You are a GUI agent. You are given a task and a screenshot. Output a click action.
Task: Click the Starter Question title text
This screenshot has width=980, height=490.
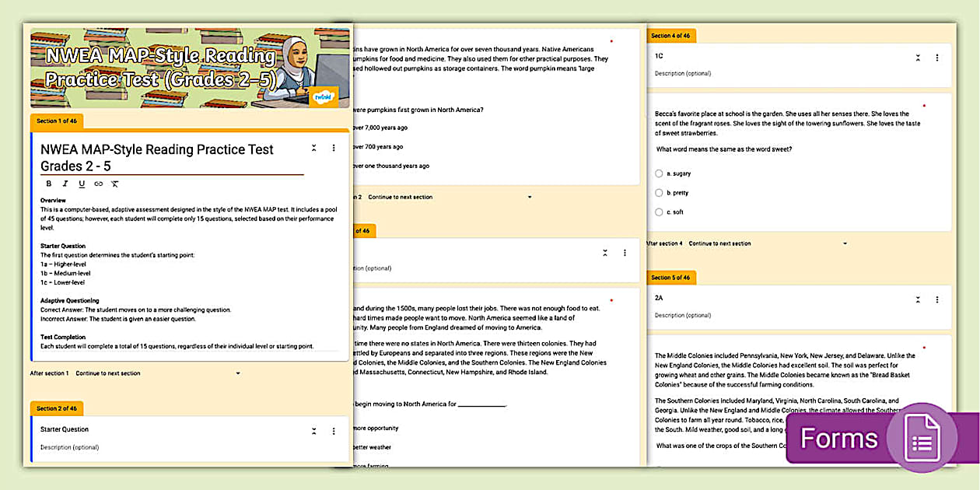point(66,429)
